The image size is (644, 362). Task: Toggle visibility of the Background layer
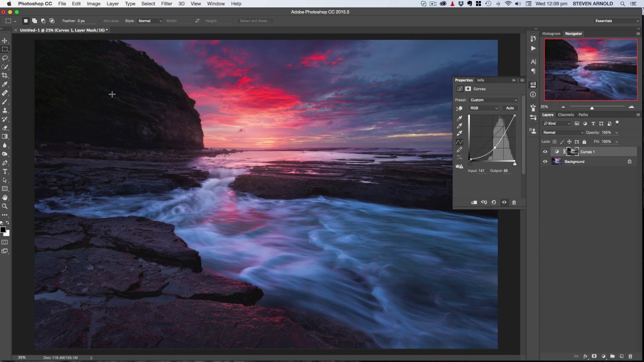(x=545, y=162)
